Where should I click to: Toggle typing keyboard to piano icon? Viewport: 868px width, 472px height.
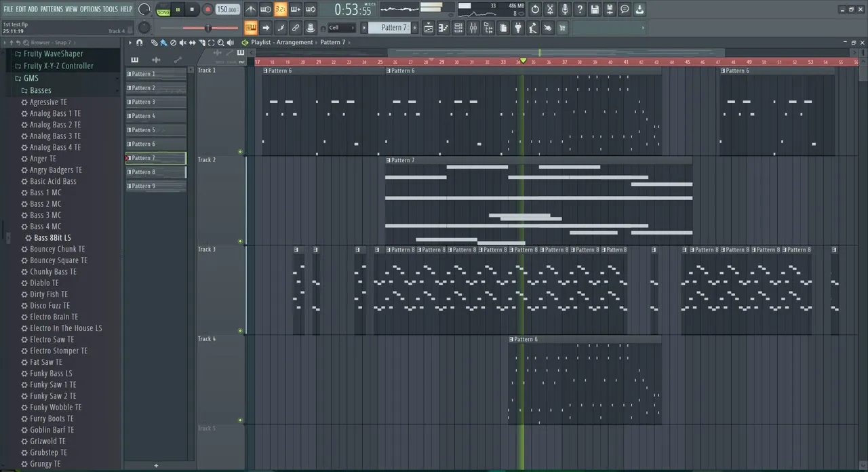251,28
